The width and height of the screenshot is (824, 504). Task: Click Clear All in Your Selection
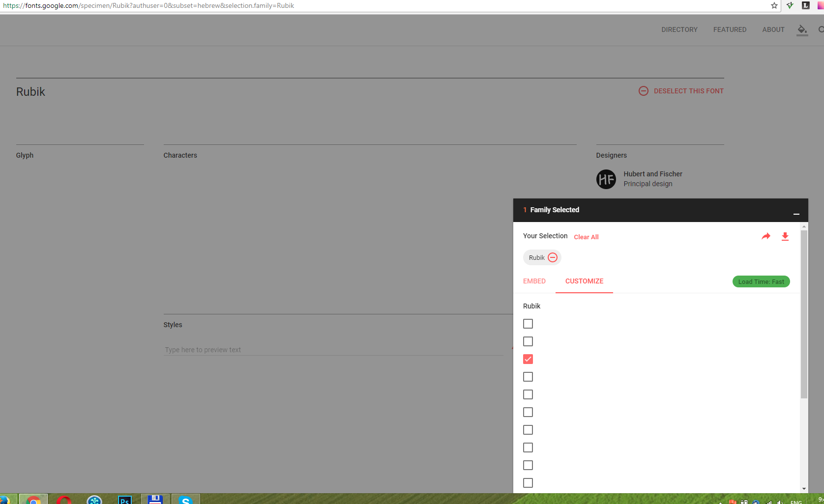pyautogui.click(x=586, y=237)
